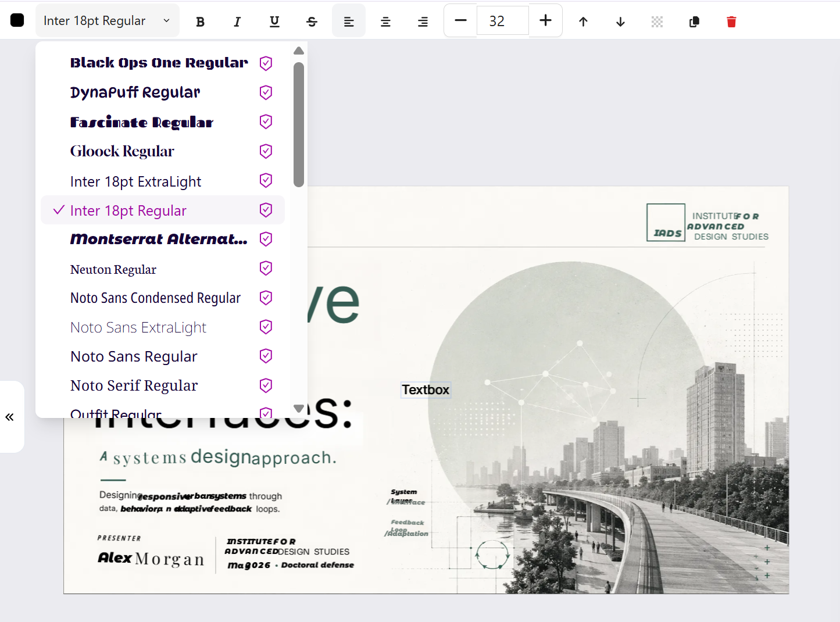Pick Noto Sans Condensed Regular font
Image resolution: width=840 pixels, height=622 pixels.
(x=163, y=298)
